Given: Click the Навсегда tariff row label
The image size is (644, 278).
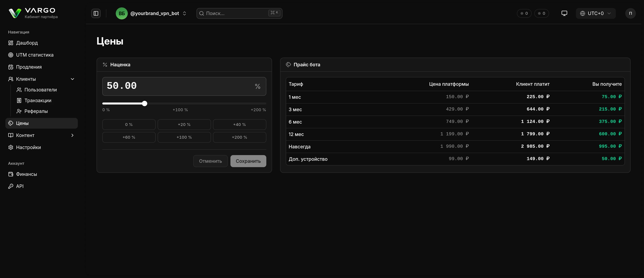Looking at the screenshot, I should pos(299,147).
